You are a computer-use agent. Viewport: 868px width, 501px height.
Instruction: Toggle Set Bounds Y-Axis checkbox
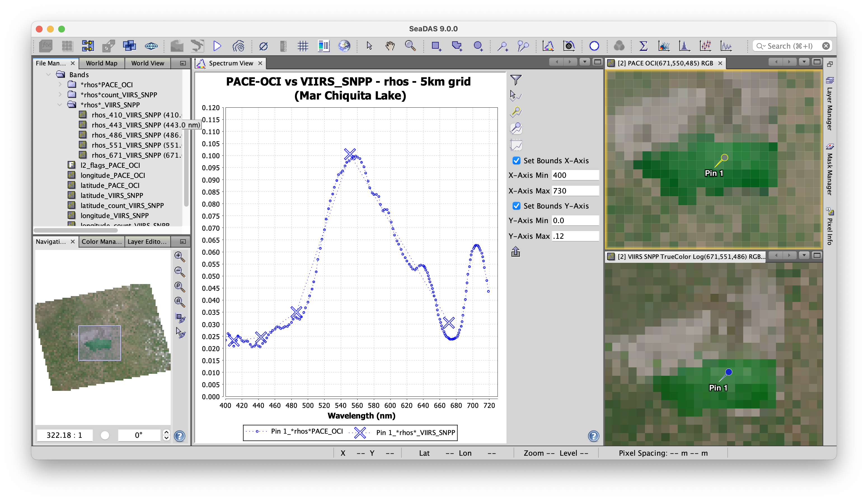click(517, 206)
